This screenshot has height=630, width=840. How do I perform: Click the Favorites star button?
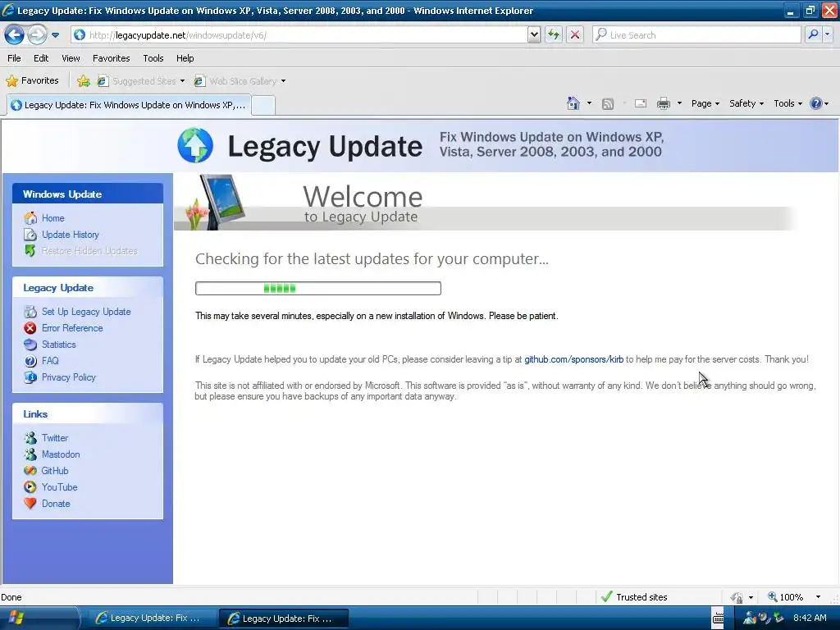(32, 81)
